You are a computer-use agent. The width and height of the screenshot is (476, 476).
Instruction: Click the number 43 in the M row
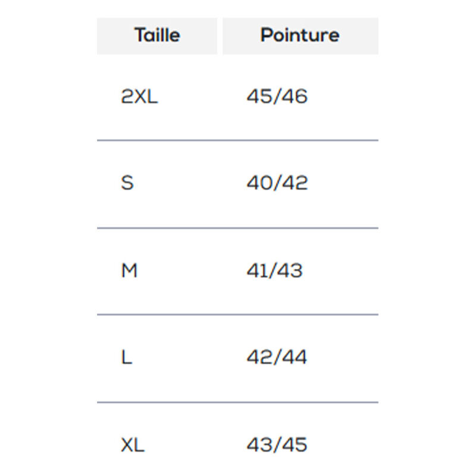[x=291, y=271]
